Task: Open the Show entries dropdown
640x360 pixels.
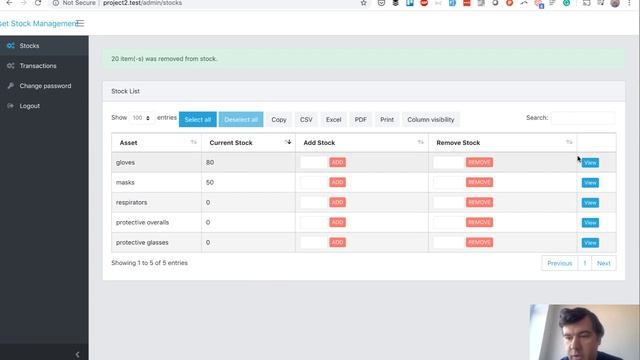Action: (141, 118)
